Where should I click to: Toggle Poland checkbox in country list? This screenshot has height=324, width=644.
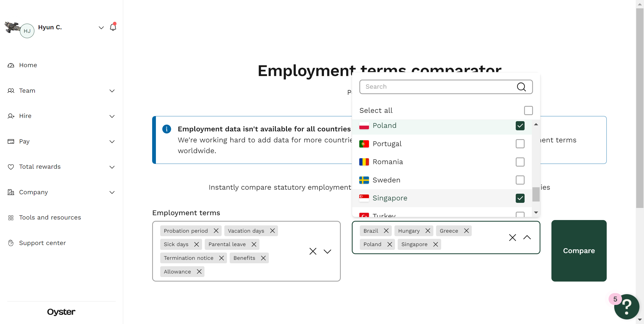(520, 126)
